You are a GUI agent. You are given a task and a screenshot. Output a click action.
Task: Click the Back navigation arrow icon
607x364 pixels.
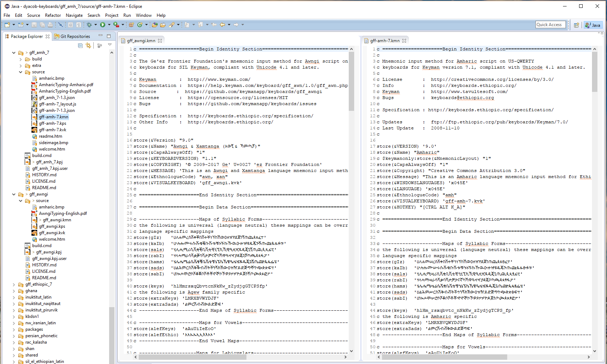[223, 25]
